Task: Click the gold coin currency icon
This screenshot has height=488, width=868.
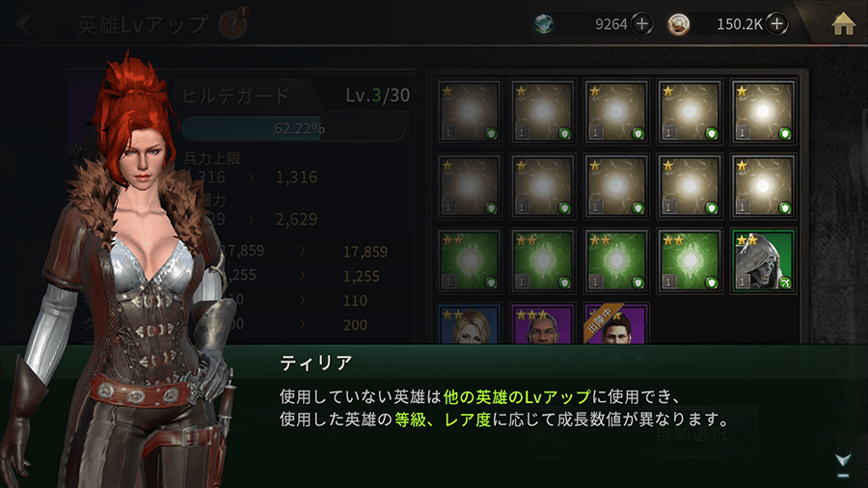Action: coord(679,24)
